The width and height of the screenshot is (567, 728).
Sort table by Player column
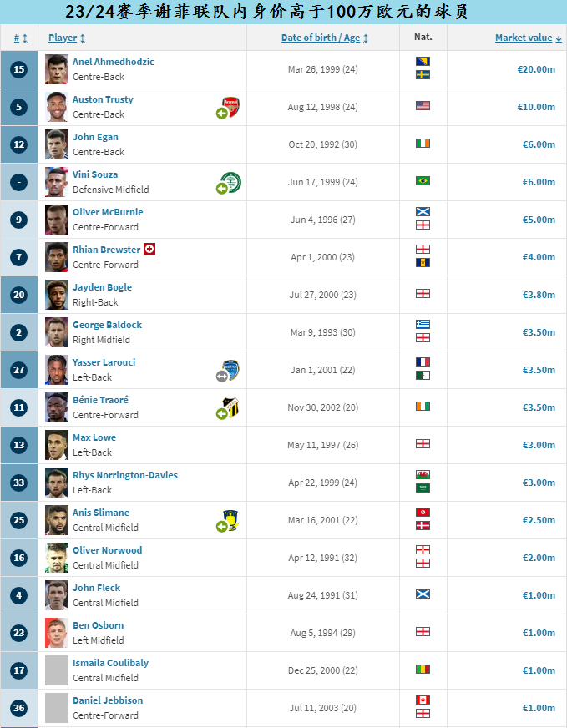coord(67,38)
